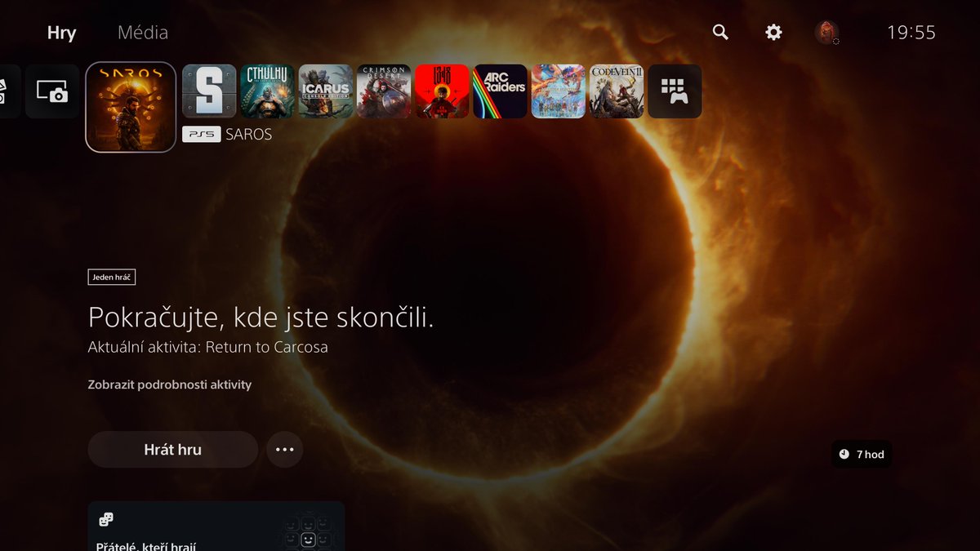Click the 7 hod playtime badge
The width and height of the screenshot is (980, 551).
tap(862, 454)
